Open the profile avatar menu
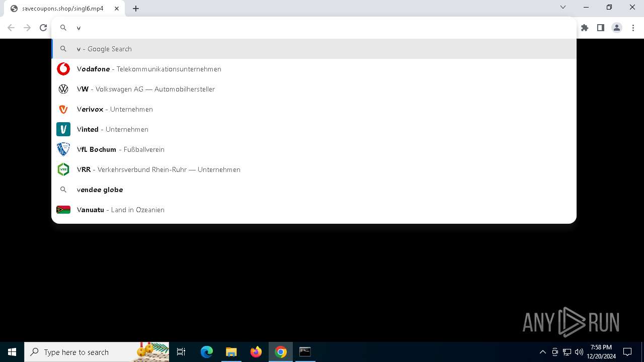Viewport: 644px width, 362px height. [x=617, y=28]
